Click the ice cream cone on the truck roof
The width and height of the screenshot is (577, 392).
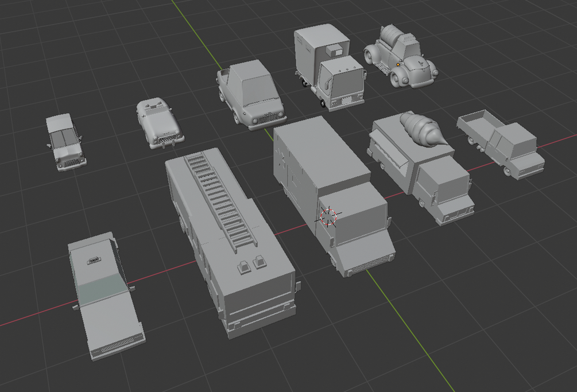(x=423, y=129)
